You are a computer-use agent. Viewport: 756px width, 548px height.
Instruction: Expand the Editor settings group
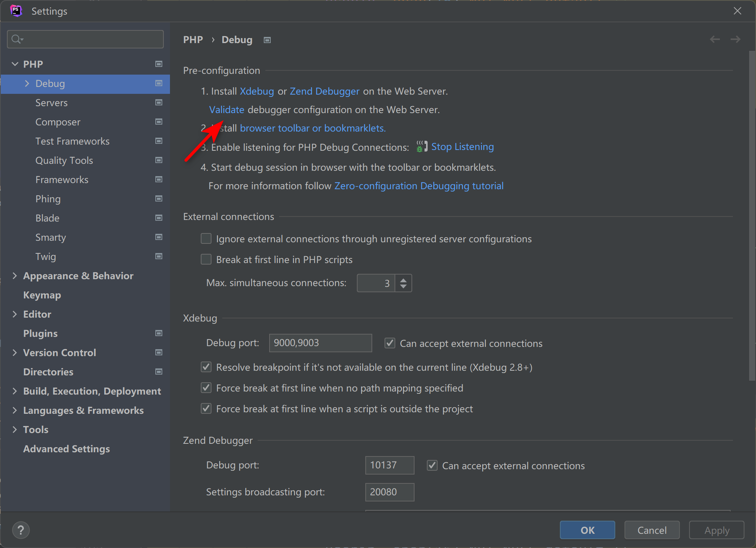15,314
